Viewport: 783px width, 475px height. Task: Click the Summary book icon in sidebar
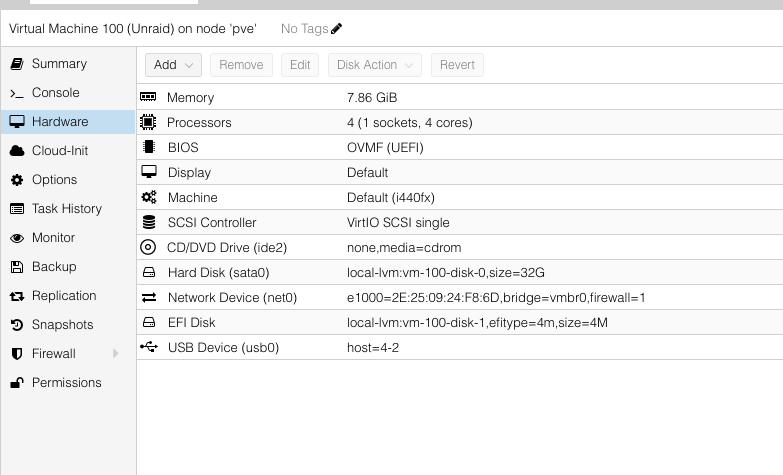point(17,63)
